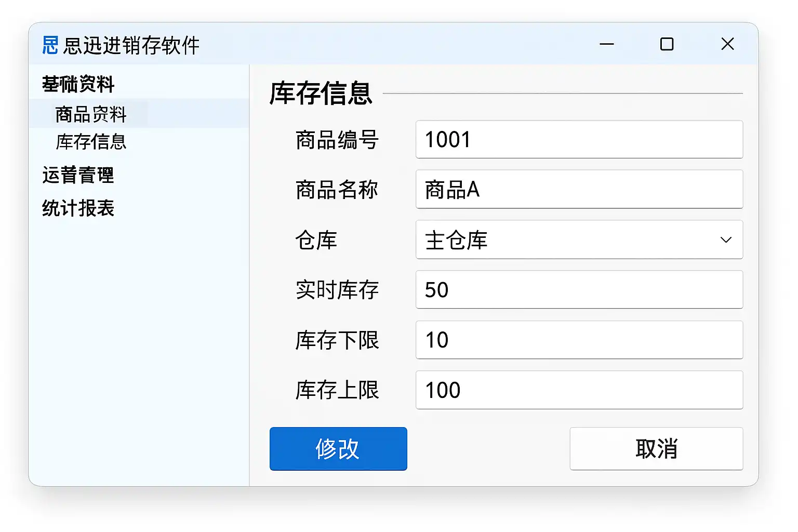Click the 思迅 app logo icon
The image size is (798, 532).
[50, 45]
